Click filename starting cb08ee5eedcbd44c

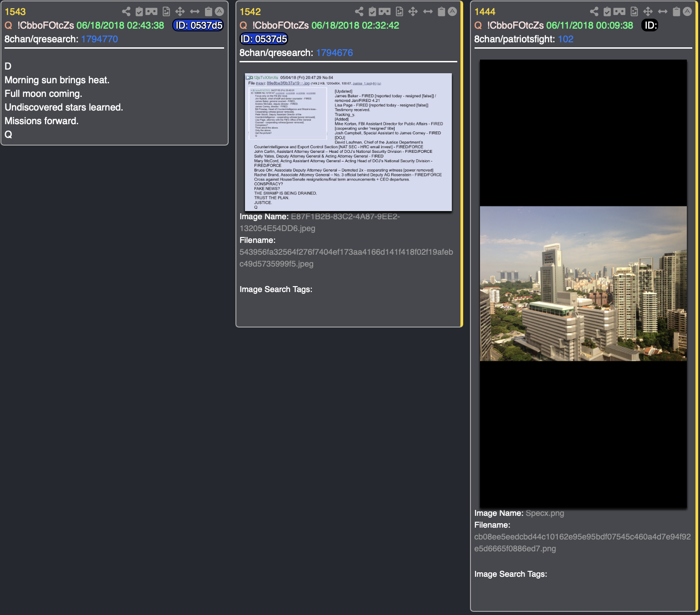pyautogui.click(x=583, y=543)
